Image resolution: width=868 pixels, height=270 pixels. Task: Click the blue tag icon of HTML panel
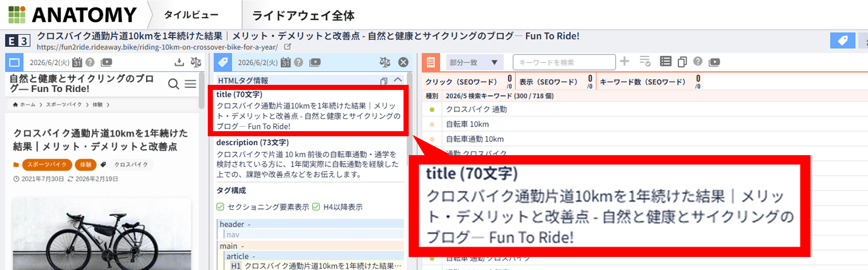click(x=223, y=63)
